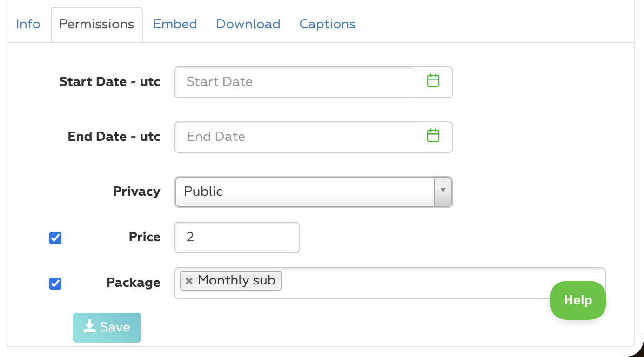644x357 pixels.
Task: Click the Monthly sub tag text
Action: click(236, 280)
